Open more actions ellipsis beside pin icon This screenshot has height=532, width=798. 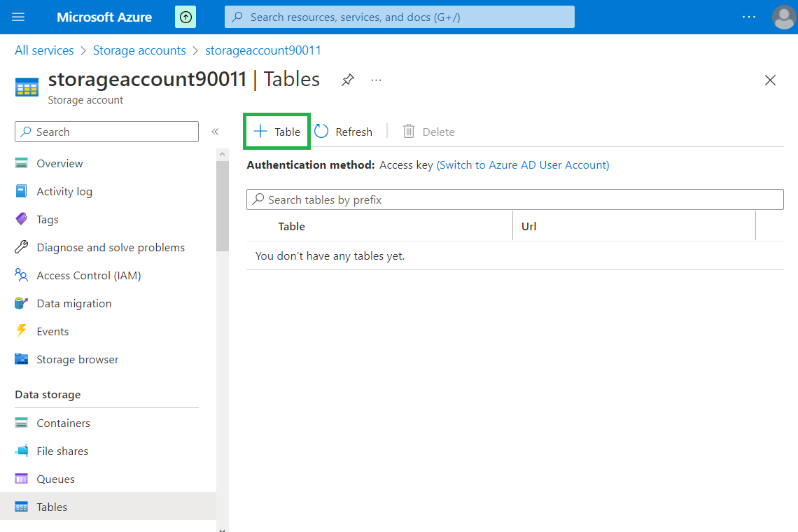click(376, 80)
